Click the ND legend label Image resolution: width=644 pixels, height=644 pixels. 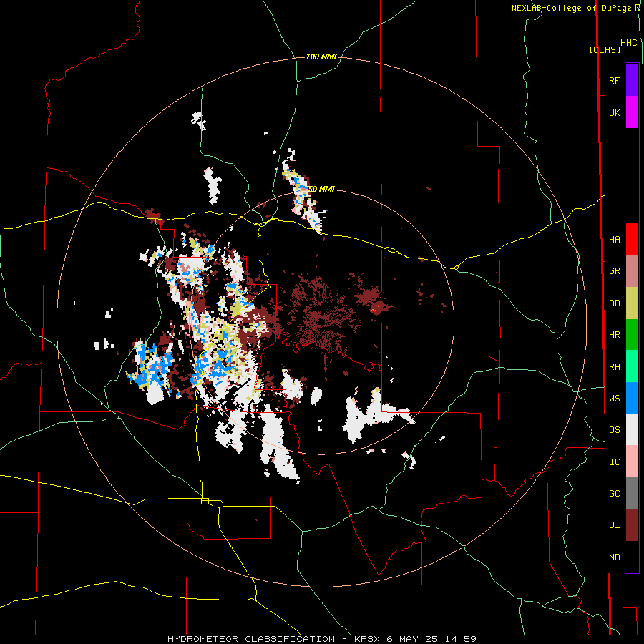[614, 557]
